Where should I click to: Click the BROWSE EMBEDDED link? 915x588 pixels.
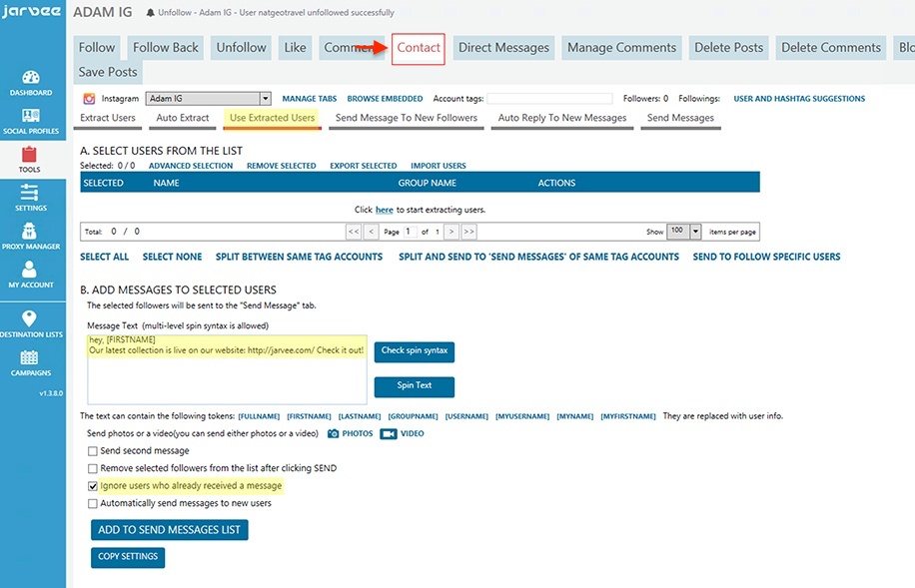click(385, 99)
